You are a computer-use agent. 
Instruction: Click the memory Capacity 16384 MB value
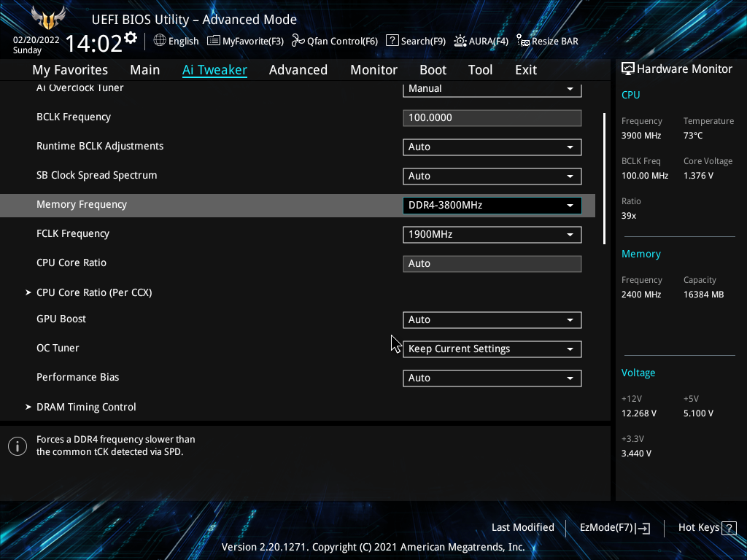click(x=704, y=295)
